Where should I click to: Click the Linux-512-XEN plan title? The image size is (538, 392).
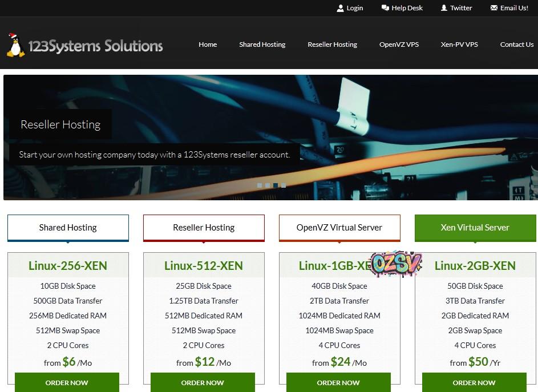click(x=204, y=266)
